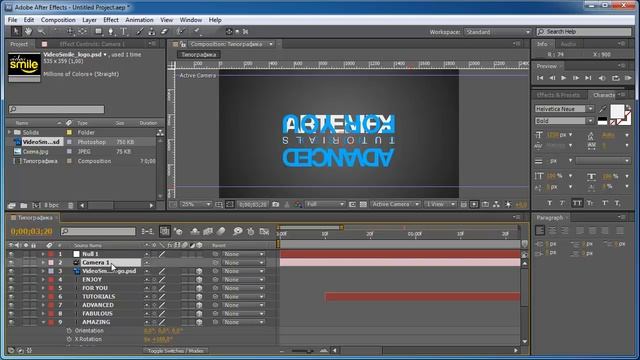
Task: Hide the Null 1 layer eye
Action: [x=11, y=254]
